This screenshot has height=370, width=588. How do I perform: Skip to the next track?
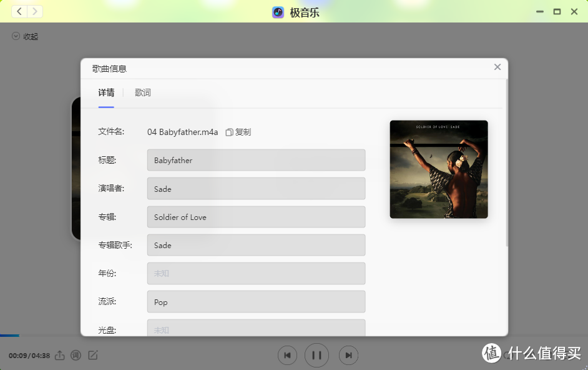(348, 356)
